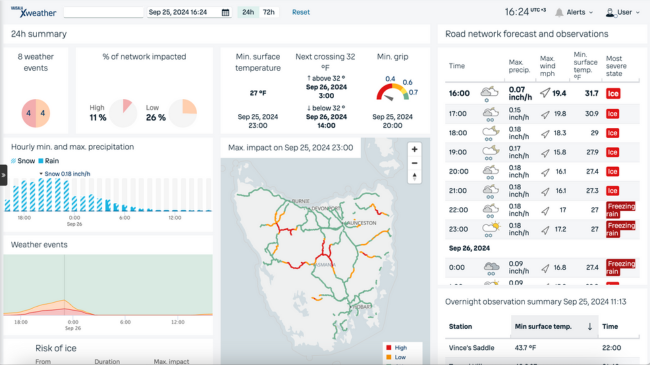
Task: Click the 23:00 sun cloud icon
Action: pos(491,229)
